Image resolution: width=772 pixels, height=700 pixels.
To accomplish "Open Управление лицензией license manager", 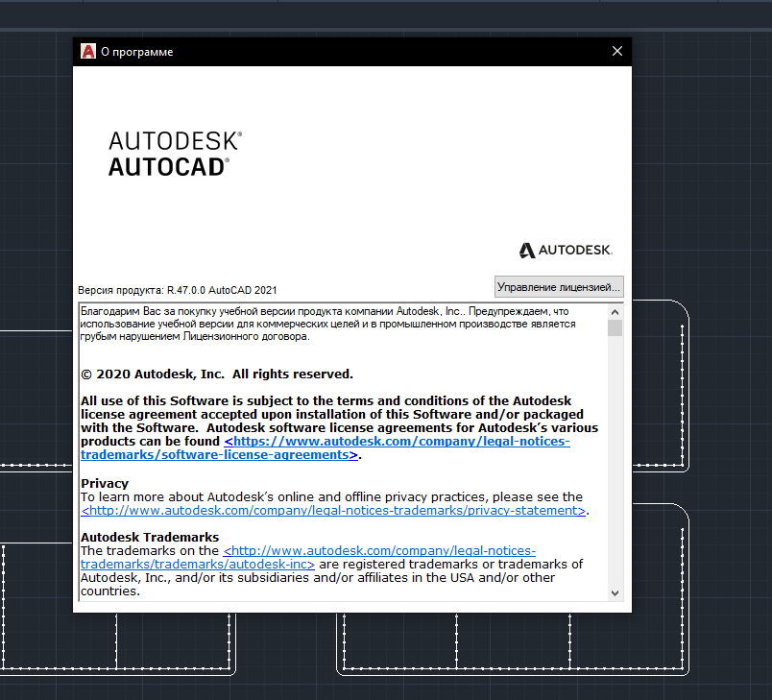I will pyautogui.click(x=559, y=286).
